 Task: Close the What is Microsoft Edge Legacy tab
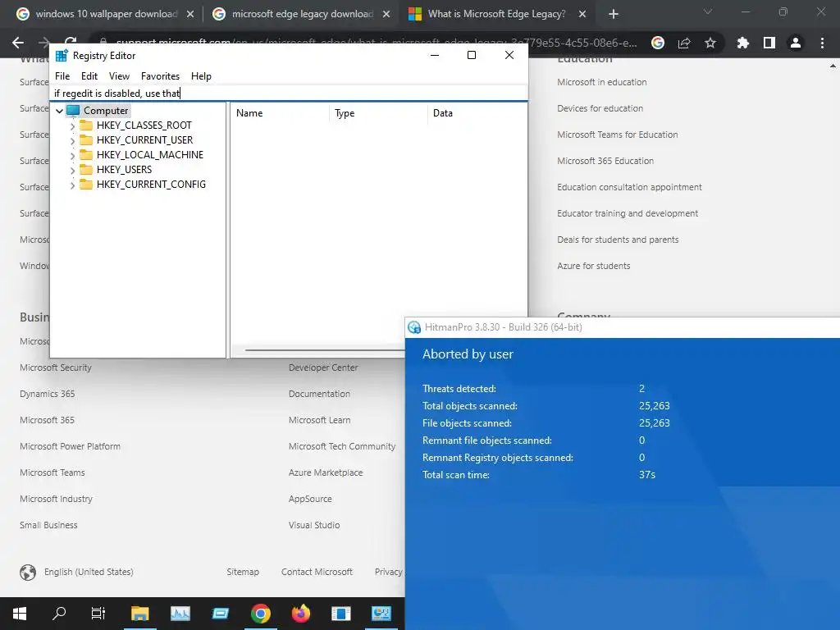pyautogui.click(x=582, y=15)
